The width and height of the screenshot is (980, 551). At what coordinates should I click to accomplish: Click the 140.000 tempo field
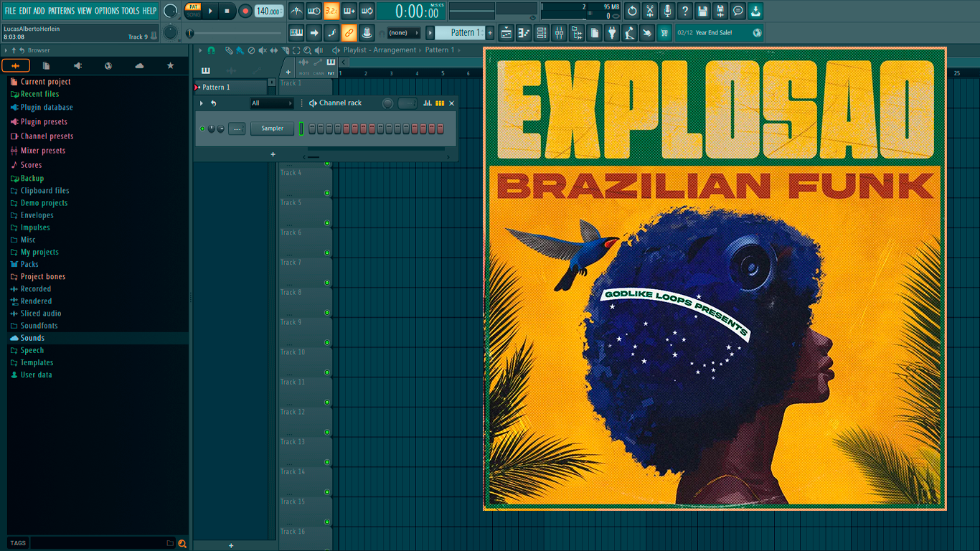pos(268,11)
